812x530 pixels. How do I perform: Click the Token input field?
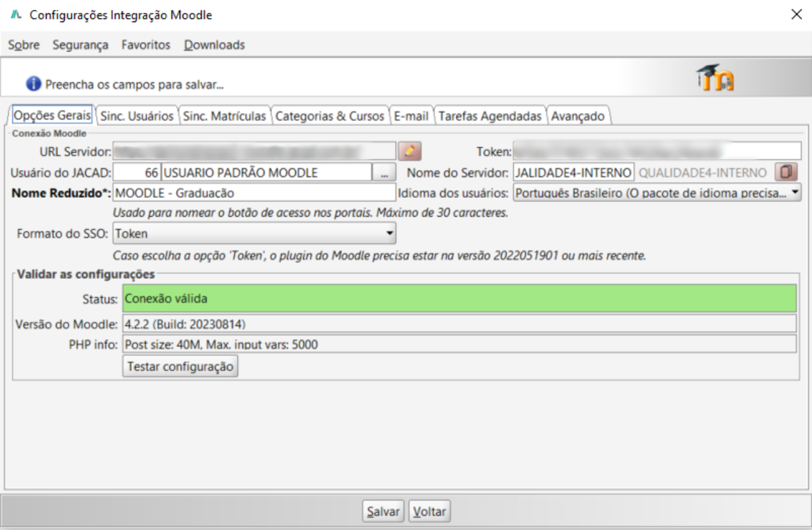click(657, 151)
